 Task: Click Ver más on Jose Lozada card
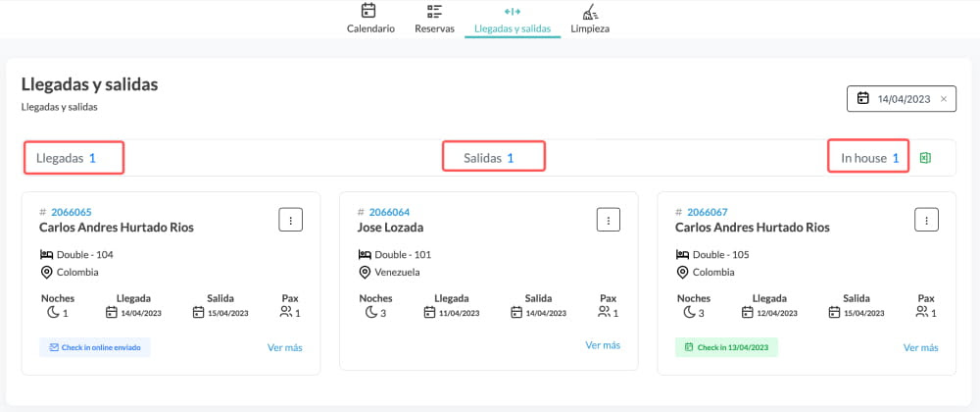point(603,345)
